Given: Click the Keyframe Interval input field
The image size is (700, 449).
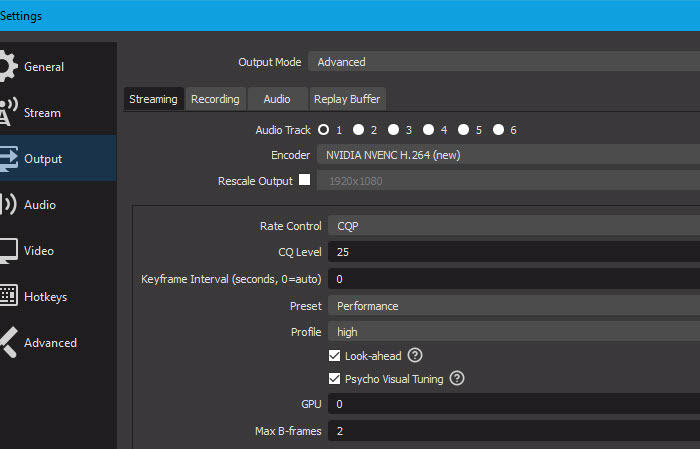Looking at the screenshot, I should [x=514, y=279].
